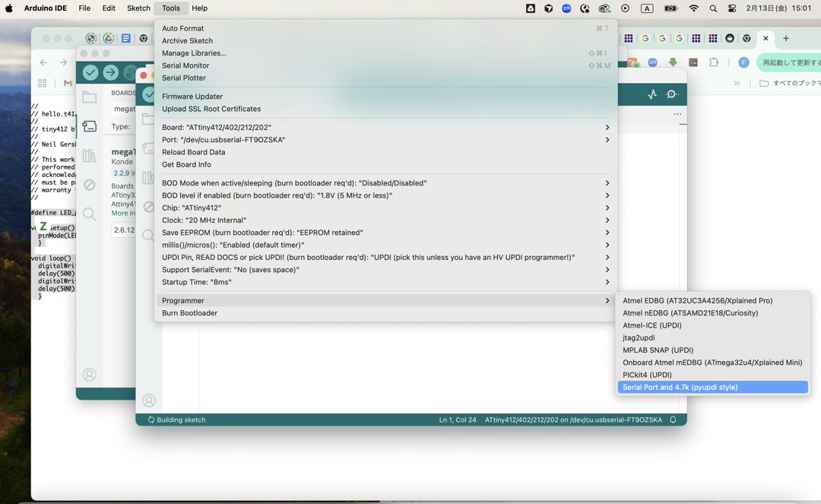
Task: Open Zoom icon in macOS menu bar
Action: pos(566,8)
